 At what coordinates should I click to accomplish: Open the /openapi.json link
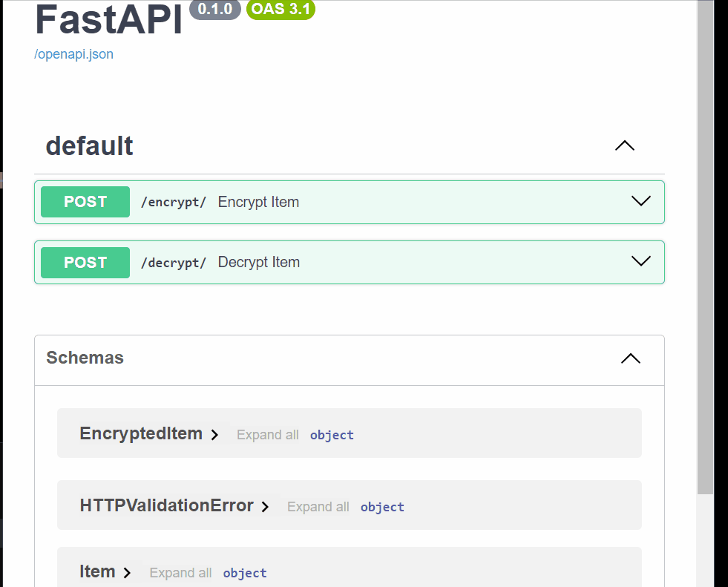pyautogui.click(x=74, y=54)
